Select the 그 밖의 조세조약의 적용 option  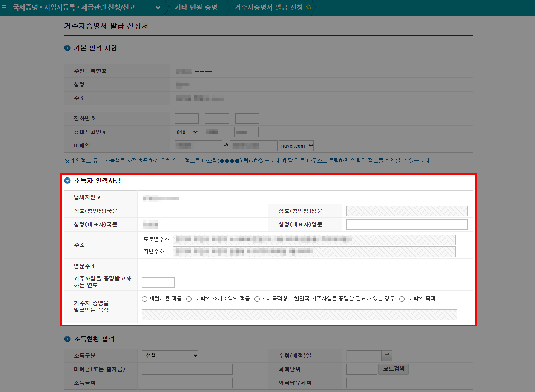point(188,298)
